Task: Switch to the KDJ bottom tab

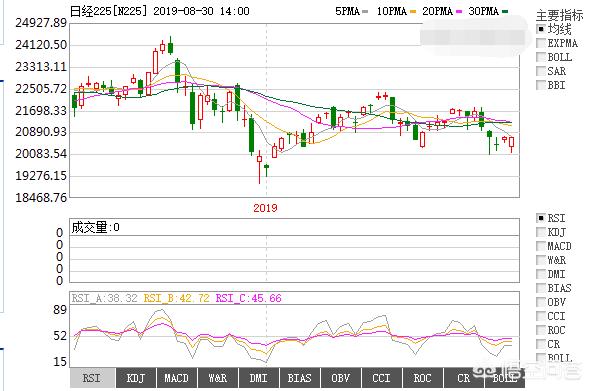Action: [136, 378]
